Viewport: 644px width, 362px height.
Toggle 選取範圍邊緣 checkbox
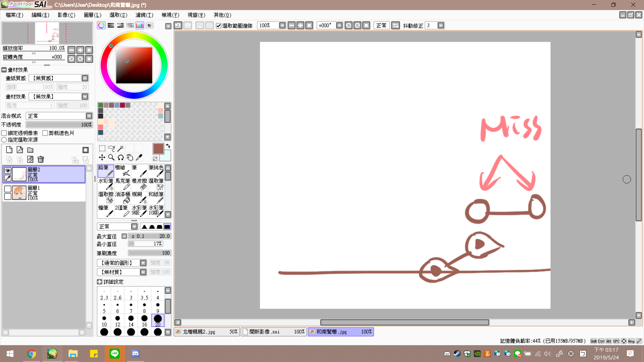219,26
